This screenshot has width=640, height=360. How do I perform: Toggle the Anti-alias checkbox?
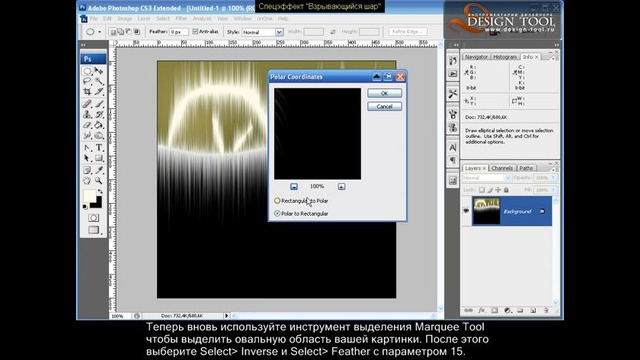(x=195, y=31)
